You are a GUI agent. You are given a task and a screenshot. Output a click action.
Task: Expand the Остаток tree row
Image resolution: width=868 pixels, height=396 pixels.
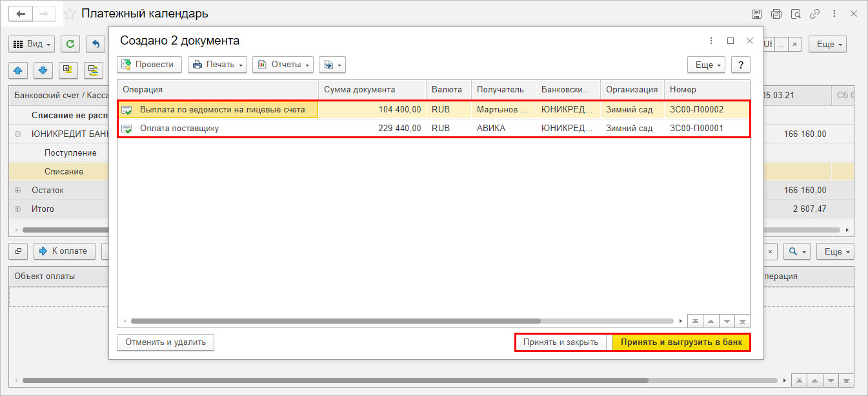click(x=17, y=190)
